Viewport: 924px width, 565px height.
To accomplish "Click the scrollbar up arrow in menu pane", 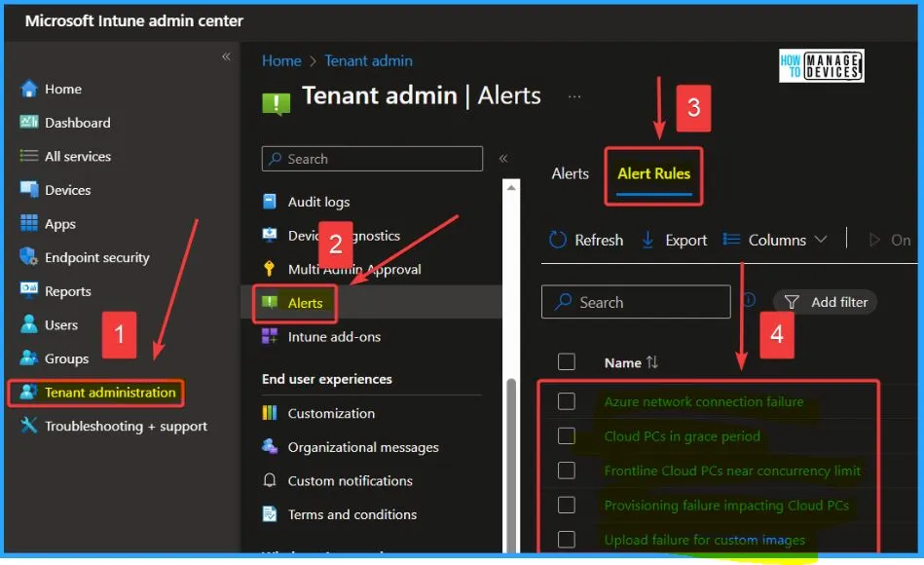I will [511, 187].
